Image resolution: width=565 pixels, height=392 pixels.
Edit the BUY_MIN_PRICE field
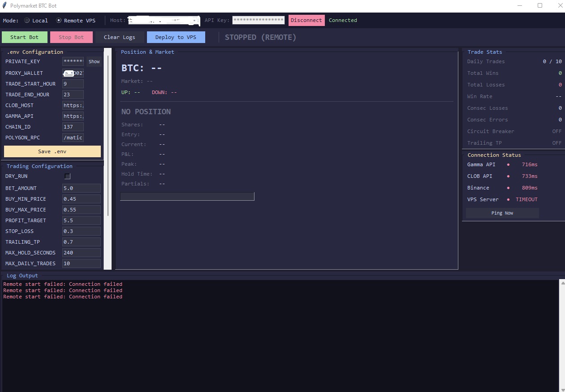[x=82, y=199]
